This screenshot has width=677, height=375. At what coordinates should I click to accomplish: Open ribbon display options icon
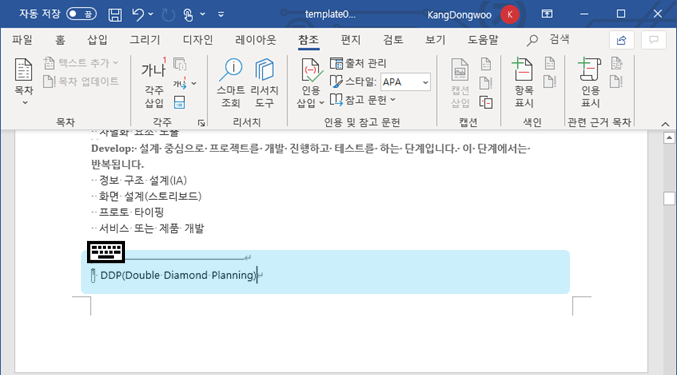[547, 14]
